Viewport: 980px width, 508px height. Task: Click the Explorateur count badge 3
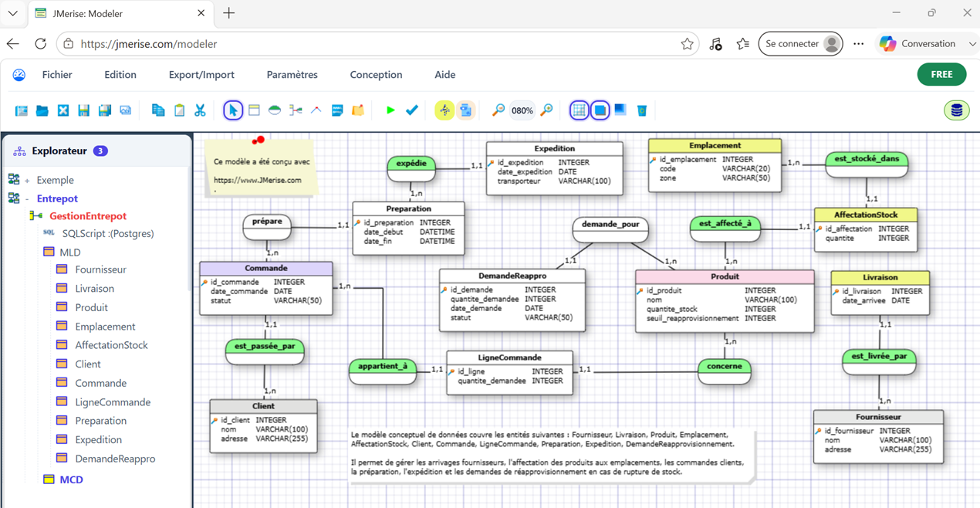[x=100, y=151]
